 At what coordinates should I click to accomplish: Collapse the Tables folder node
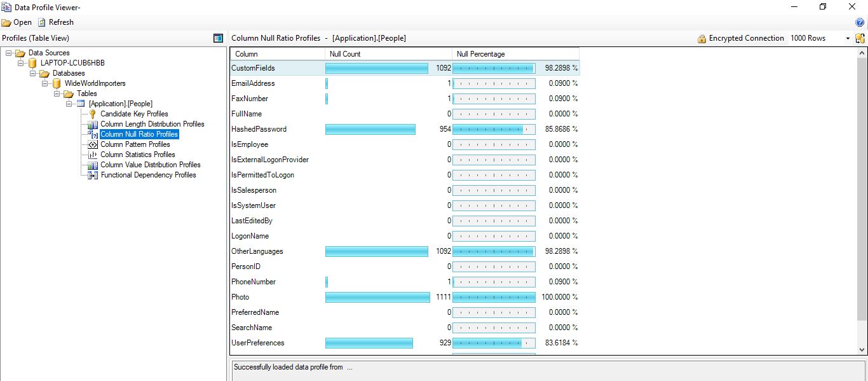[x=57, y=94]
